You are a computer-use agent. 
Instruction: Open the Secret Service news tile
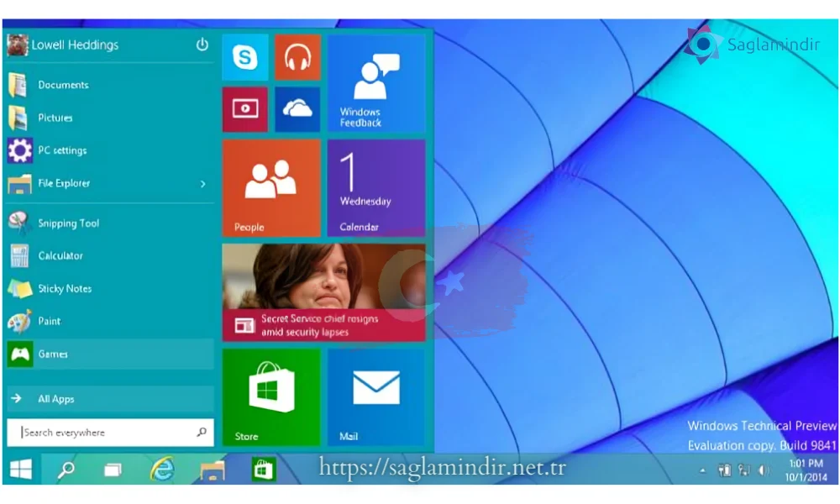pos(324,292)
